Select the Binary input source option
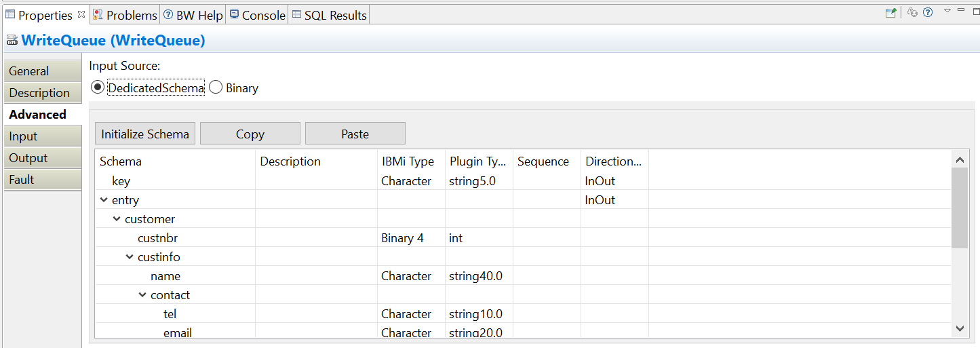 (216, 88)
